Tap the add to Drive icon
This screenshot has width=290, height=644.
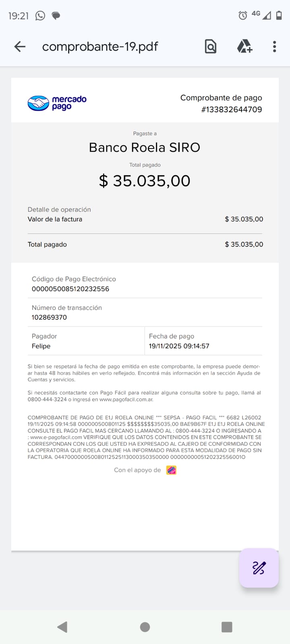(x=244, y=47)
